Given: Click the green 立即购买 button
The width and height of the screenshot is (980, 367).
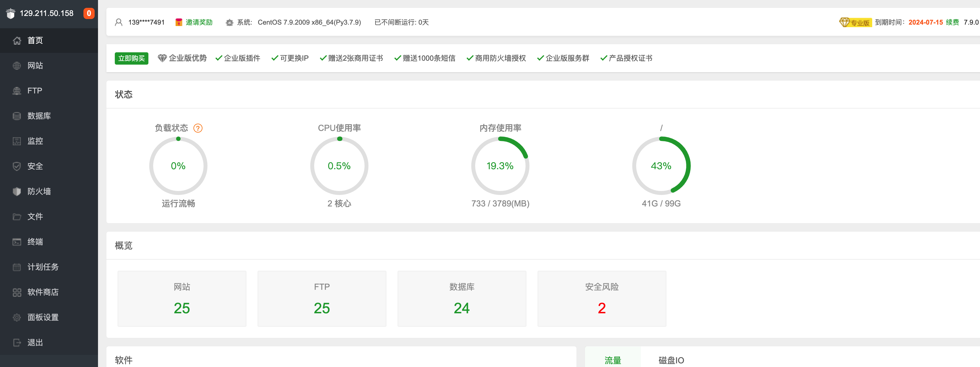Looking at the screenshot, I should click(x=131, y=58).
